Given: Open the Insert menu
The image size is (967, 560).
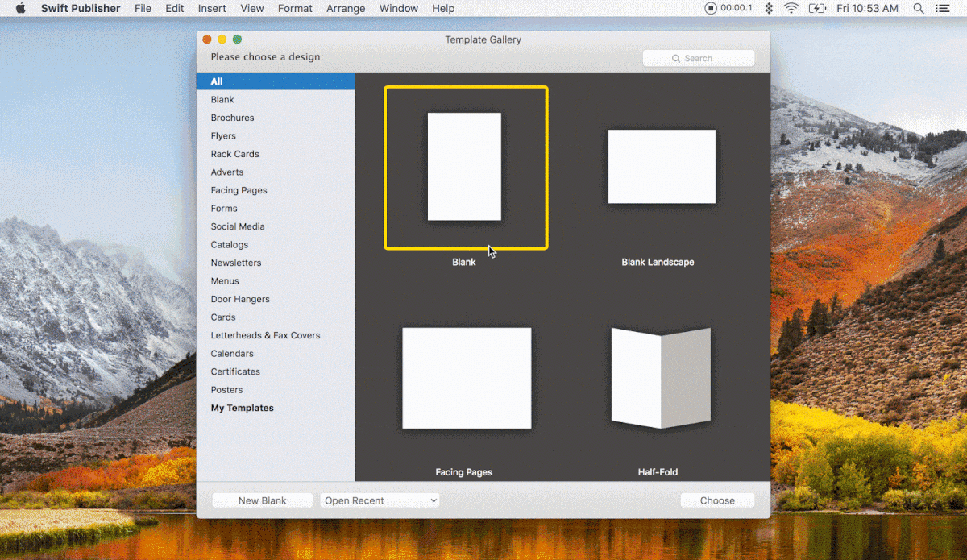Looking at the screenshot, I should [212, 8].
